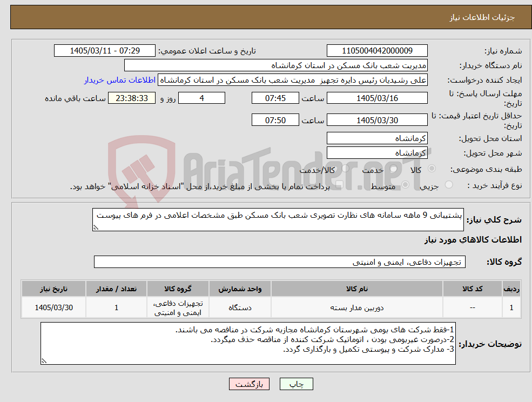The width and height of the screenshot is (532, 402).
Task: Click the چاپ print button
Action: point(296,384)
